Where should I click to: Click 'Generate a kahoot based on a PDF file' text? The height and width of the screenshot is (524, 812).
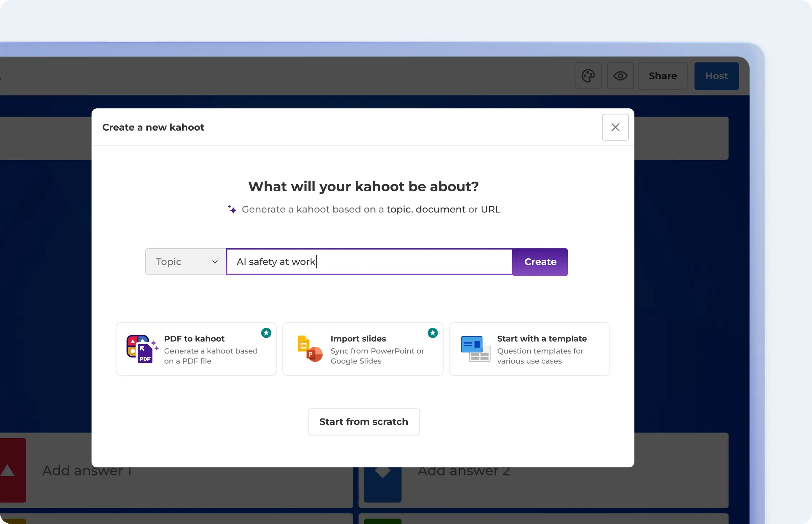pyautogui.click(x=211, y=356)
